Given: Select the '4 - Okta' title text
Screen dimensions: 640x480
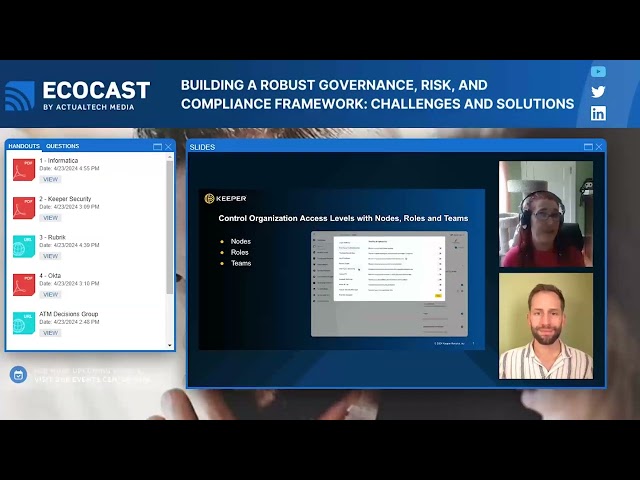Looking at the screenshot, I should click(x=50, y=276).
